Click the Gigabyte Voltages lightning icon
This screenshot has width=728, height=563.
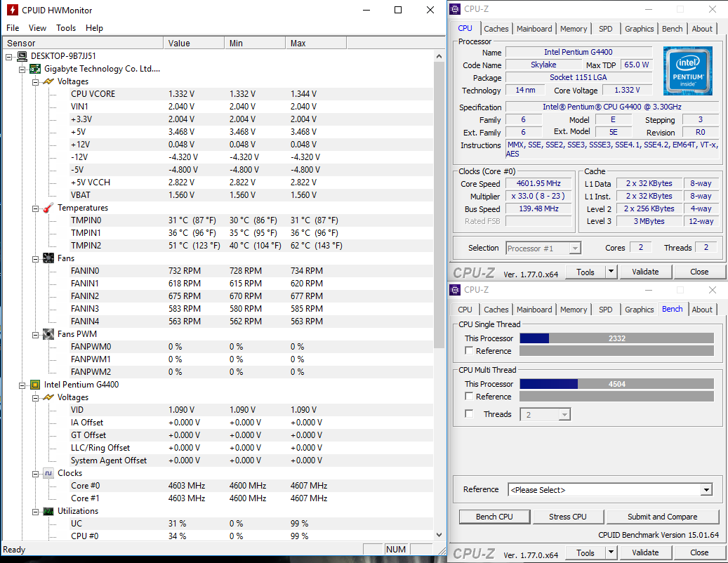pos(48,81)
